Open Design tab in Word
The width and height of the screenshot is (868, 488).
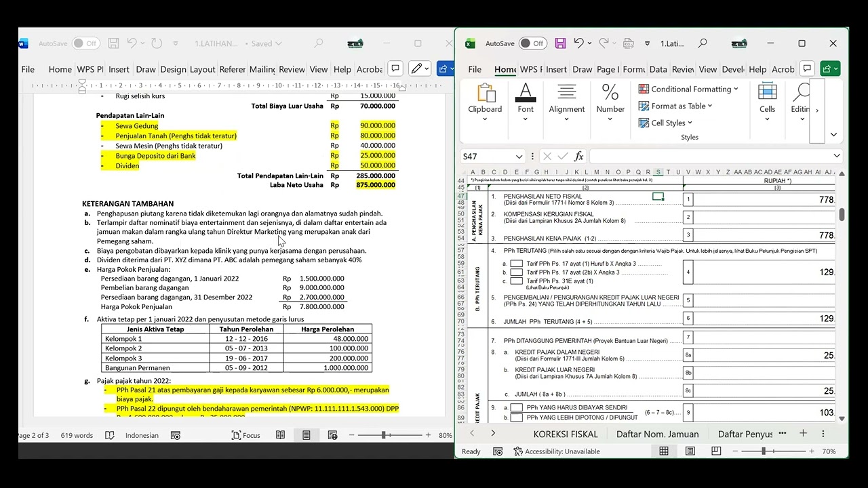(173, 69)
